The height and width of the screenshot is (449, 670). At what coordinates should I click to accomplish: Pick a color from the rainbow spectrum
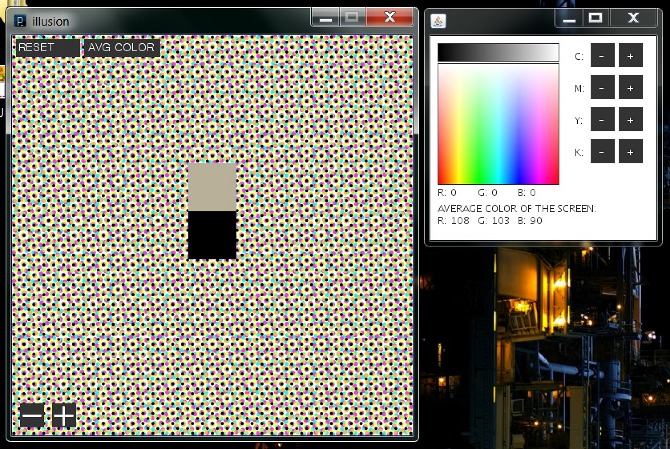click(498, 125)
